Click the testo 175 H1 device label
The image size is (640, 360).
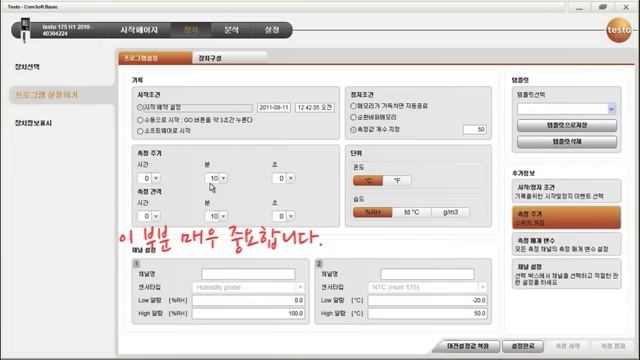pyautogui.click(x=68, y=30)
